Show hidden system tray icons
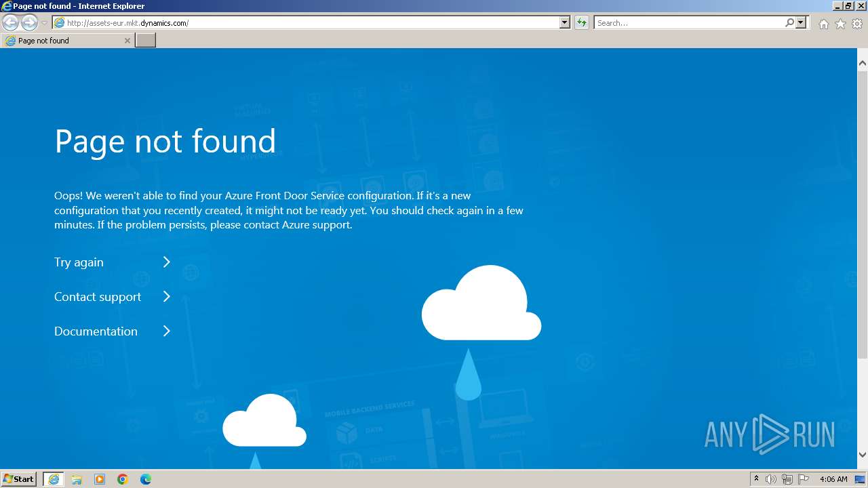 coord(756,479)
